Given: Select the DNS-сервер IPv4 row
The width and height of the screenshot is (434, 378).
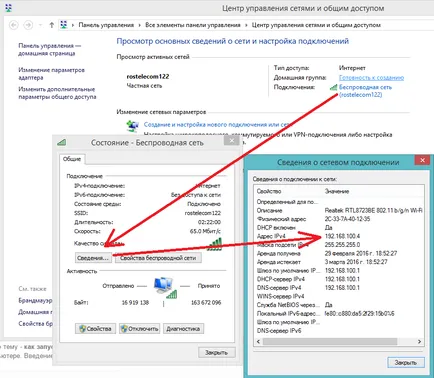Looking at the screenshot, I should click(x=339, y=288).
